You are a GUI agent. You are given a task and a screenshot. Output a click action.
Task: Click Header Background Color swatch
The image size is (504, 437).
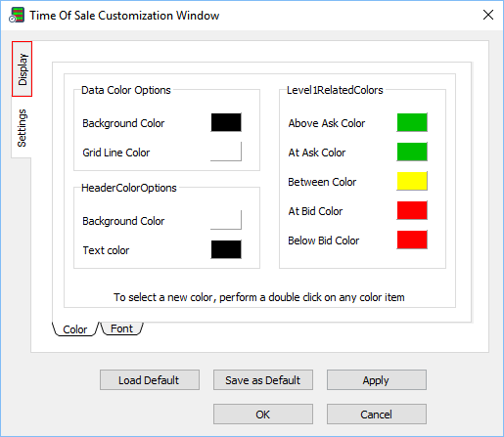pyautogui.click(x=226, y=220)
